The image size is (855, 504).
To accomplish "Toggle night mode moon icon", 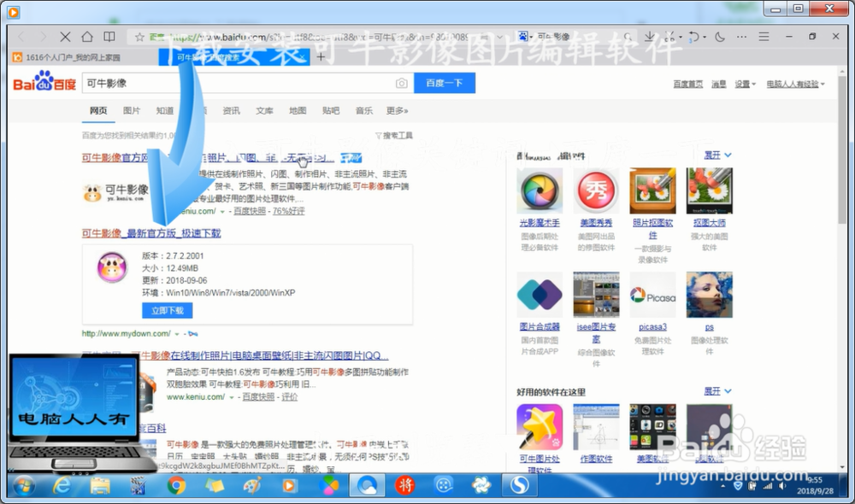I will click(x=720, y=37).
